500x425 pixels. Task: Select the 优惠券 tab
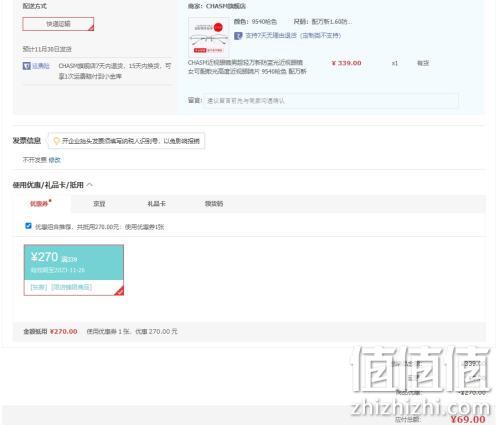[39, 204]
